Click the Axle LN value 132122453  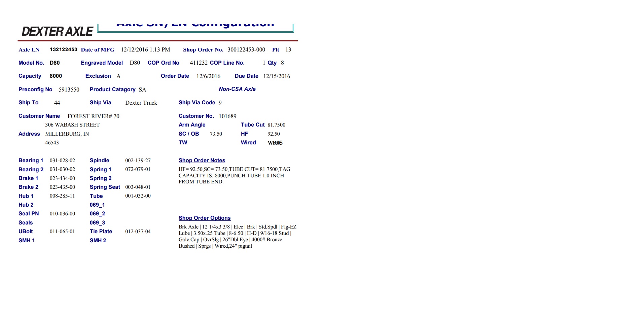click(x=63, y=49)
